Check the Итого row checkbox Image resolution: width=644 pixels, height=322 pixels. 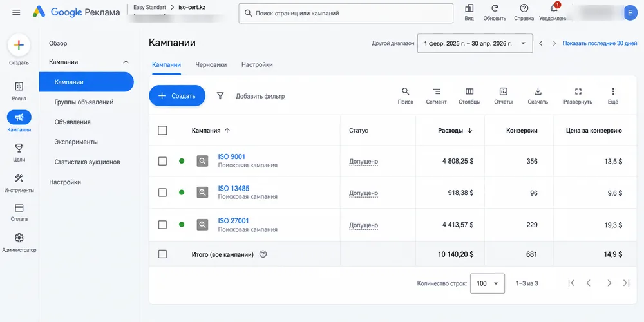click(163, 254)
